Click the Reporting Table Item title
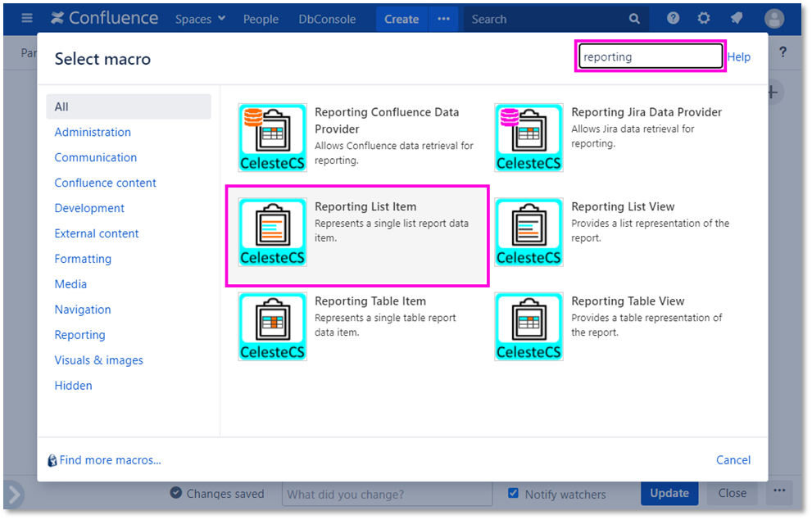This screenshot has width=812, height=520. (x=370, y=301)
